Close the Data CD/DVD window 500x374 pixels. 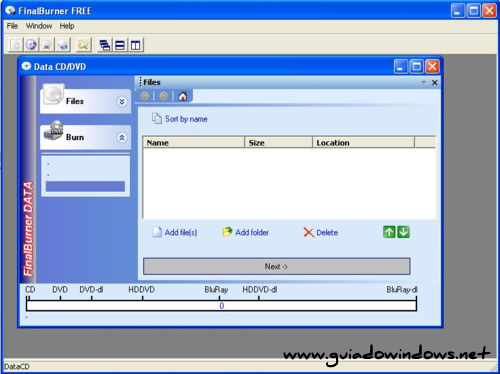point(432,67)
